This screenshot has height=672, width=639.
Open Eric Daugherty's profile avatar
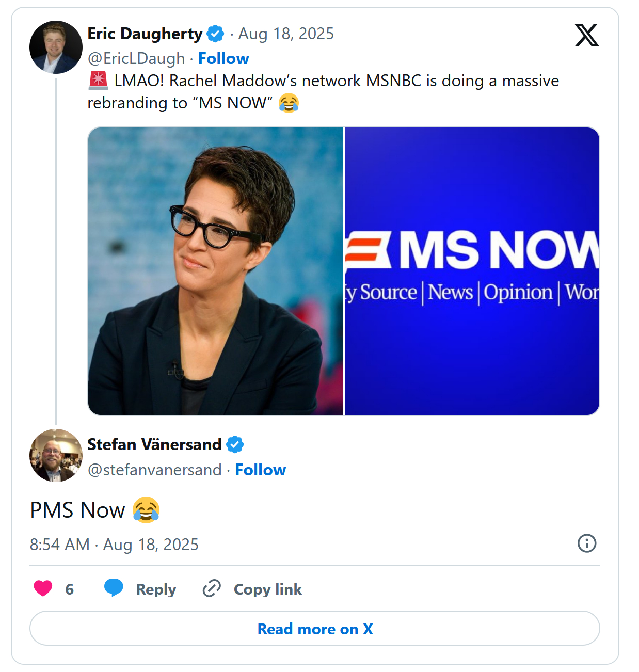click(x=56, y=47)
